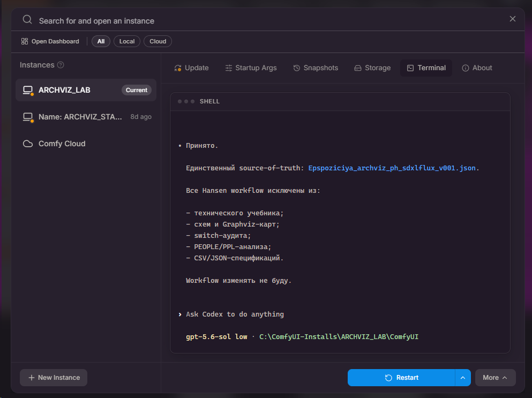532x398 pixels.
Task: Click the Workflow изменять не буду. line
Action: [238, 281]
